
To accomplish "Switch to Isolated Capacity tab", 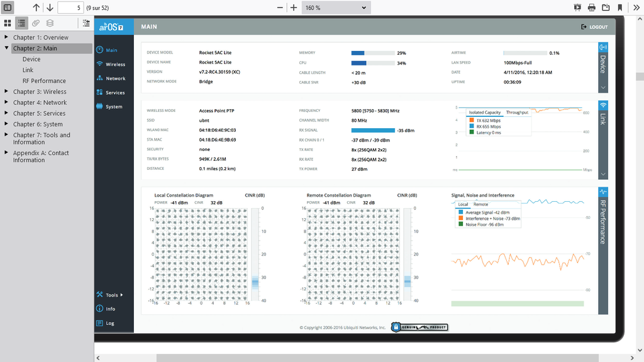I will click(485, 112).
